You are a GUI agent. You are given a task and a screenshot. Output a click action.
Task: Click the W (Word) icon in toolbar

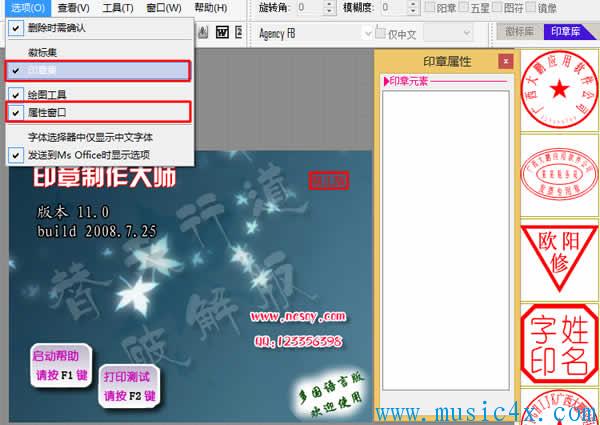(x=222, y=33)
